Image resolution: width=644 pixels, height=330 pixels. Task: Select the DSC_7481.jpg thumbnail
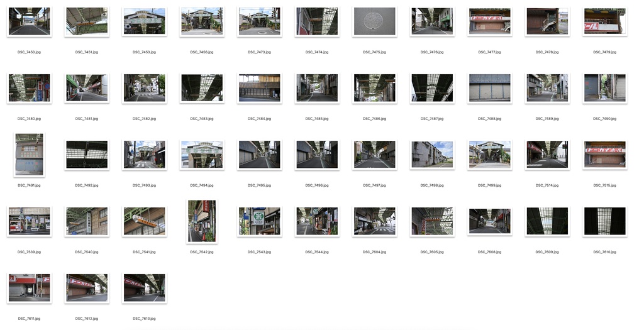[x=87, y=88]
